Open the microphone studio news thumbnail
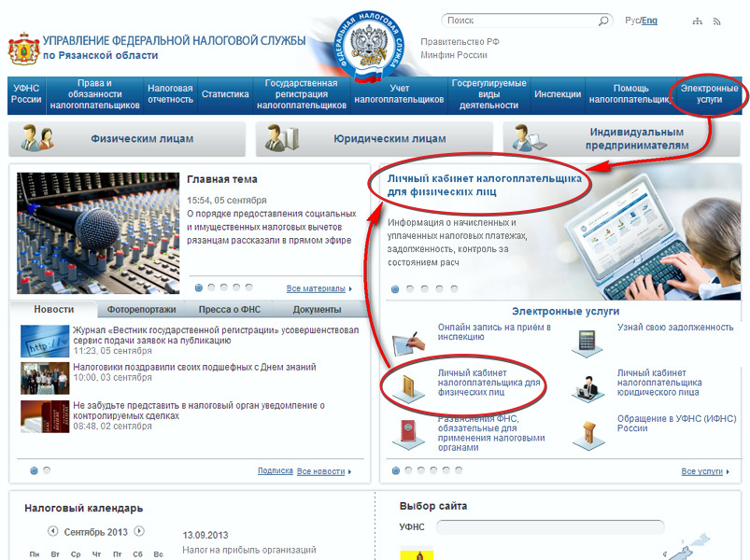 tap(98, 233)
